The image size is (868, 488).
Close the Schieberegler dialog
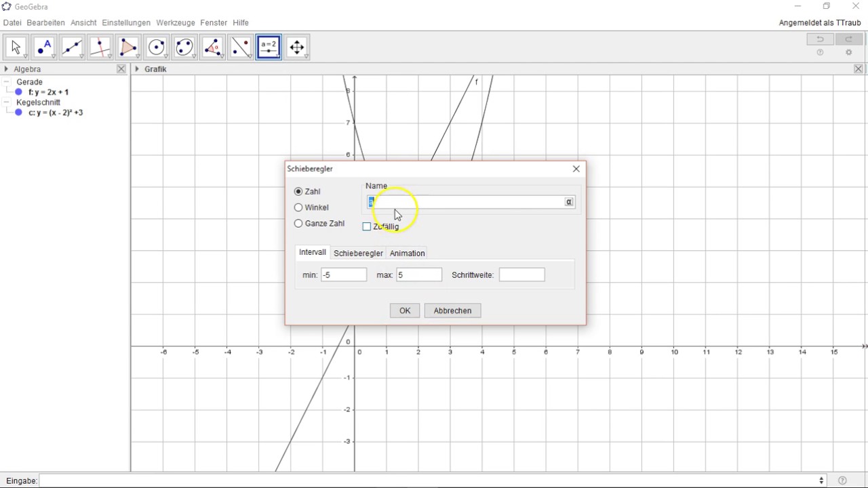pyautogui.click(x=576, y=169)
